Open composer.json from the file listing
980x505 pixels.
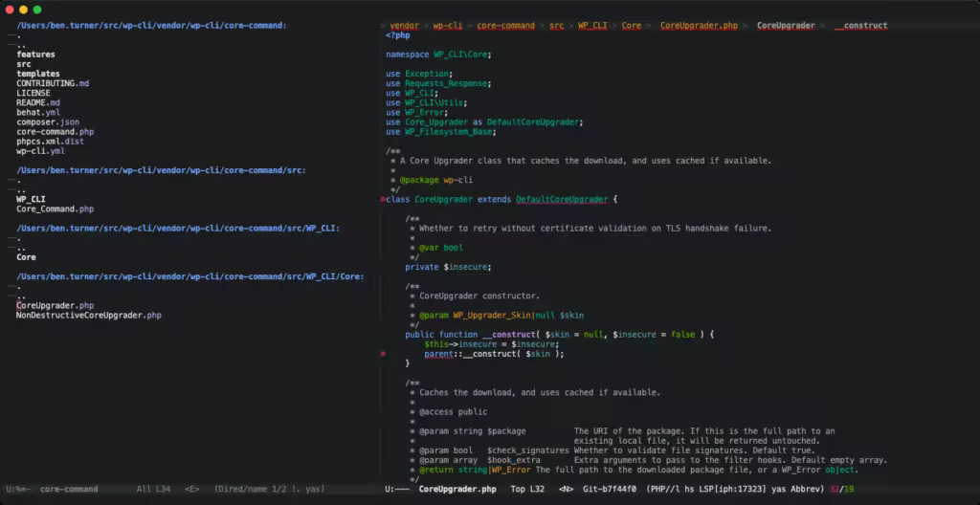click(x=48, y=121)
